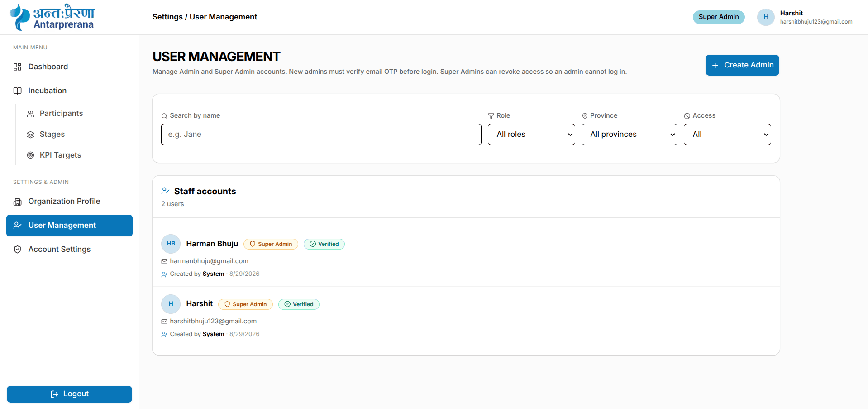
Task: Click the KPI Targets bullseye icon
Action: [x=31, y=155]
